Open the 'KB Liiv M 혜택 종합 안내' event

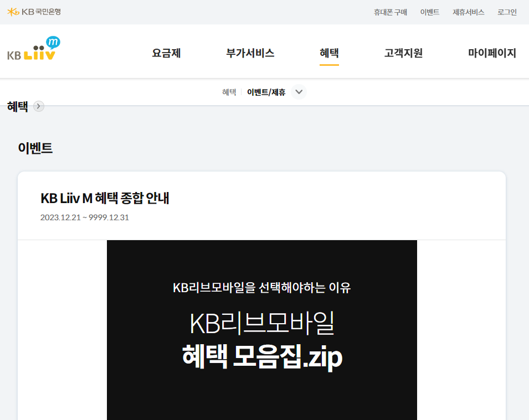[x=106, y=199]
